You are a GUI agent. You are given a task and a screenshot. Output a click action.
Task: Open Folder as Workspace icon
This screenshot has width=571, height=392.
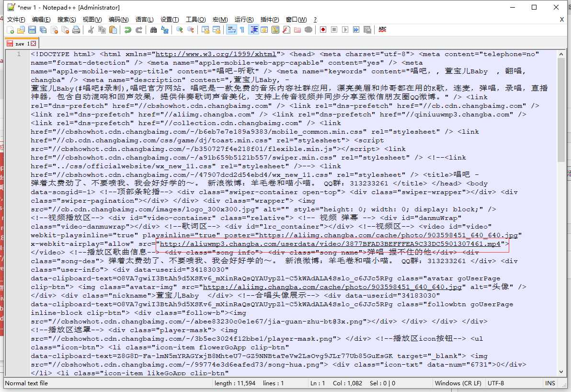click(297, 30)
